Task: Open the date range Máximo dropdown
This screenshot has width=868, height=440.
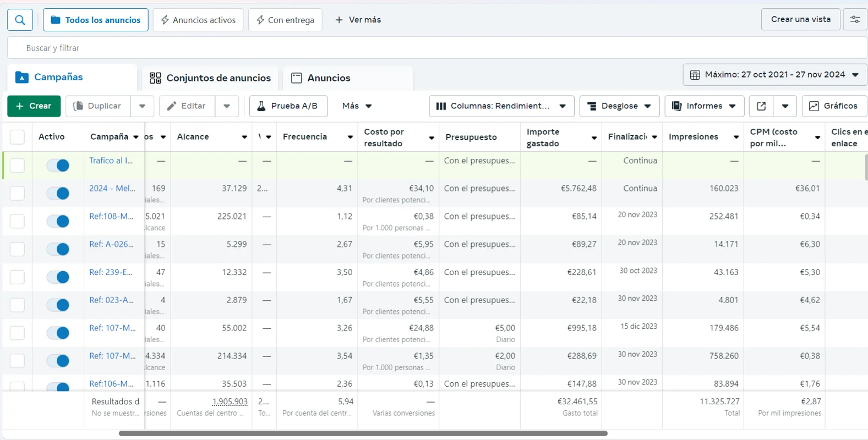Action: pos(774,75)
